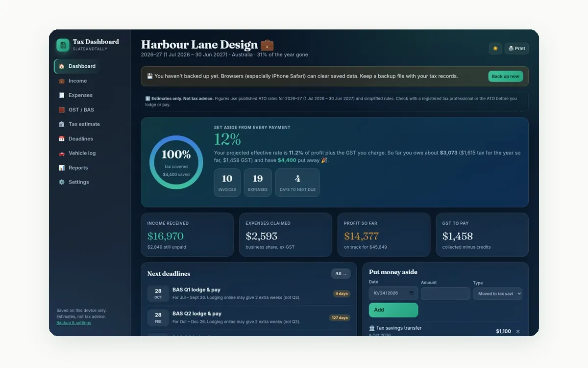Open the calendar picker in Date field

tap(411, 293)
